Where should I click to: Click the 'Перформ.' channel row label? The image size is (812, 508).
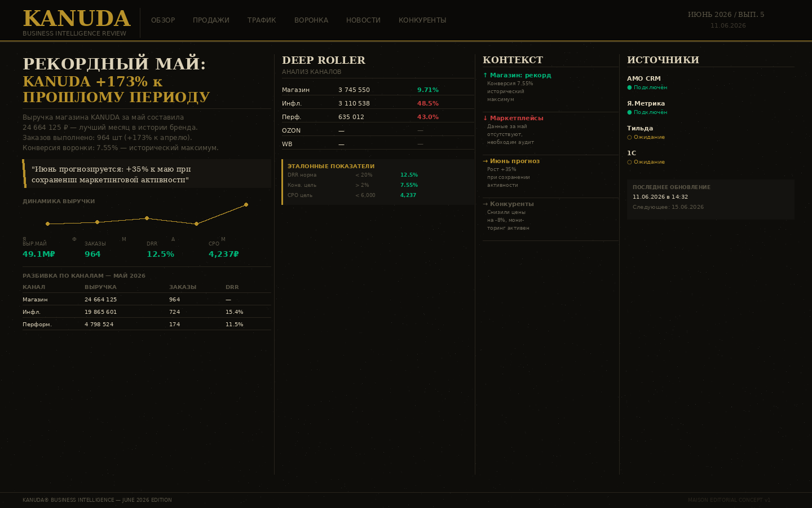click(x=37, y=325)
